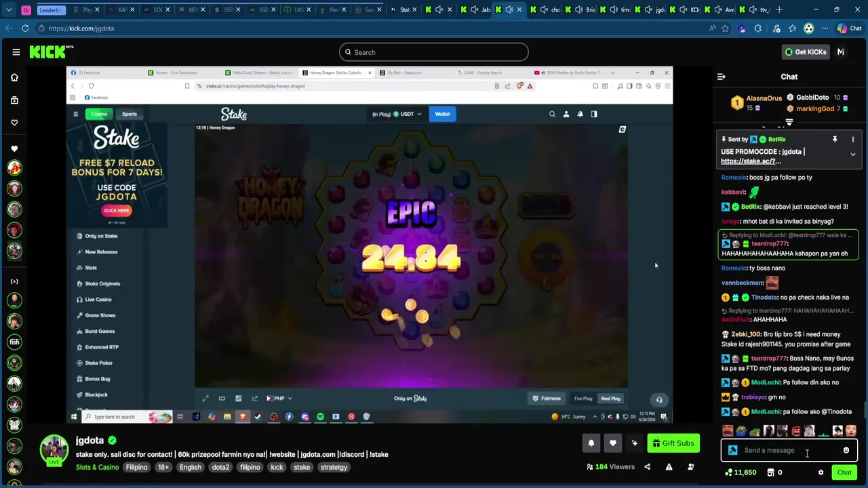Open the Browse icon in Kick sidebar

pyautogui.click(x=14, y=100)
